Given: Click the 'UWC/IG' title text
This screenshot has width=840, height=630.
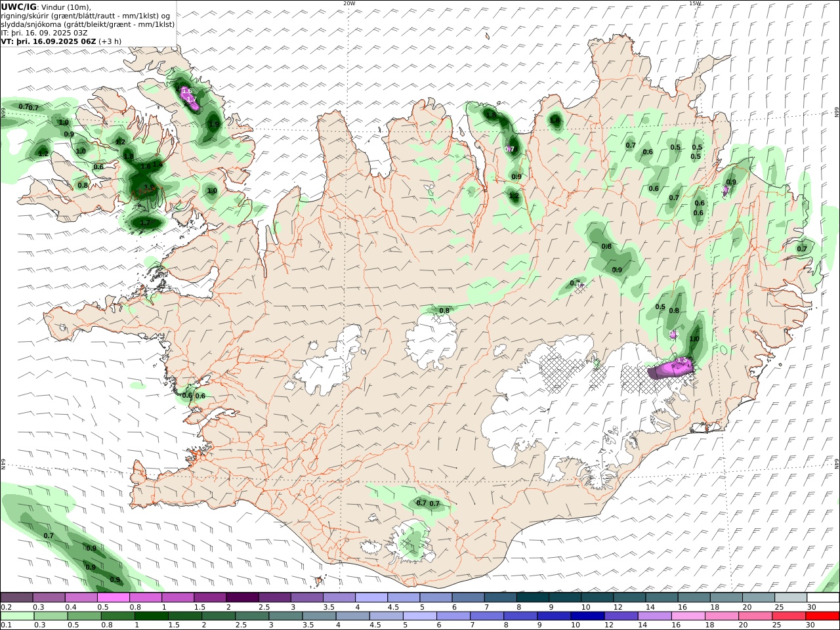Looking at the screenshot, I should [x=19, y=7].
